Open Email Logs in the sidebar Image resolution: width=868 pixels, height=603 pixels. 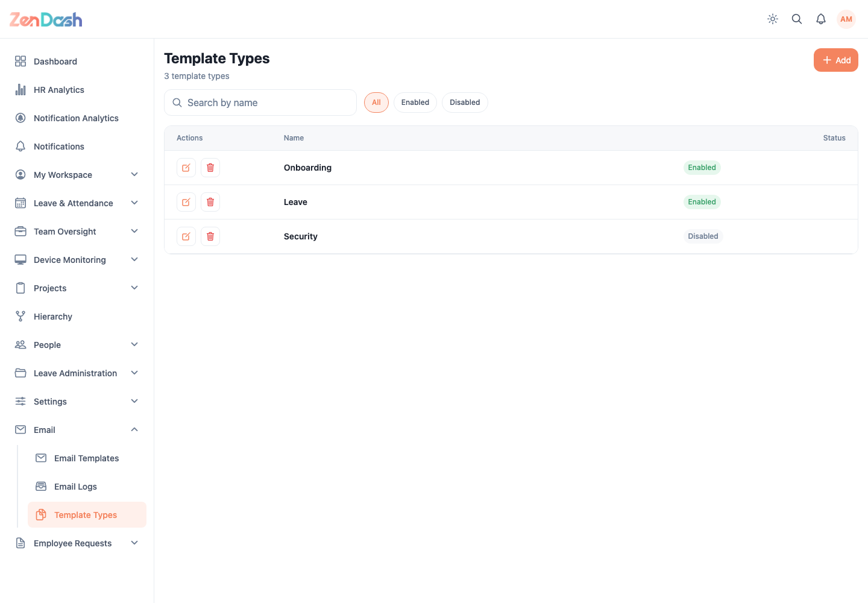[87, 487]
